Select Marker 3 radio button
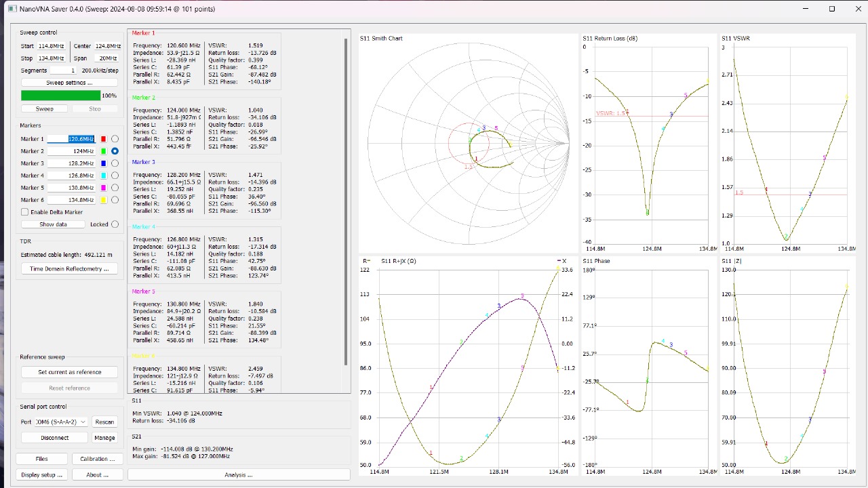868x488 pixels. pyautogui.click(x=115, y=163)
